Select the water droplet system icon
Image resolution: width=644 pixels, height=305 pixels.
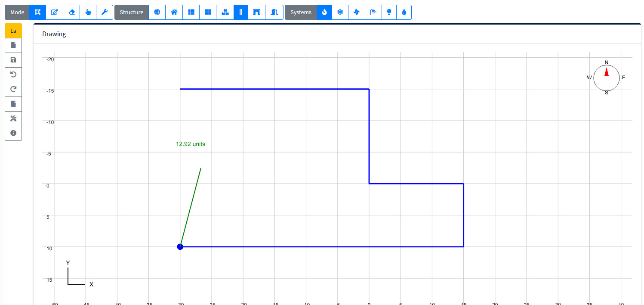tap(404, 12)
